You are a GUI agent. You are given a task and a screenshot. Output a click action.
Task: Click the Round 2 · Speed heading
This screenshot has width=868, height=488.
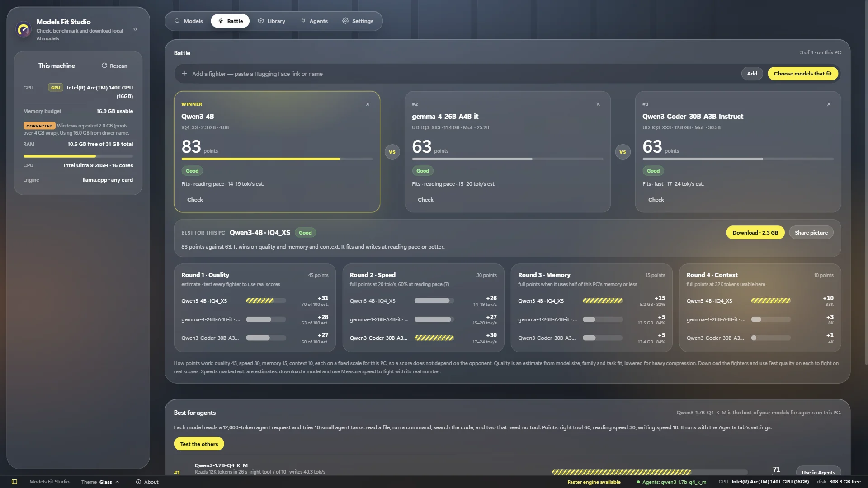[x=373, y=275]
